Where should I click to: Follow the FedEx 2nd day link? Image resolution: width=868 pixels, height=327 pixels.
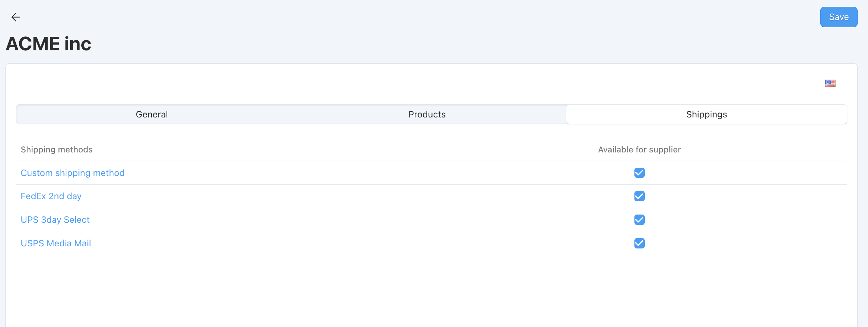coord(51,196)
